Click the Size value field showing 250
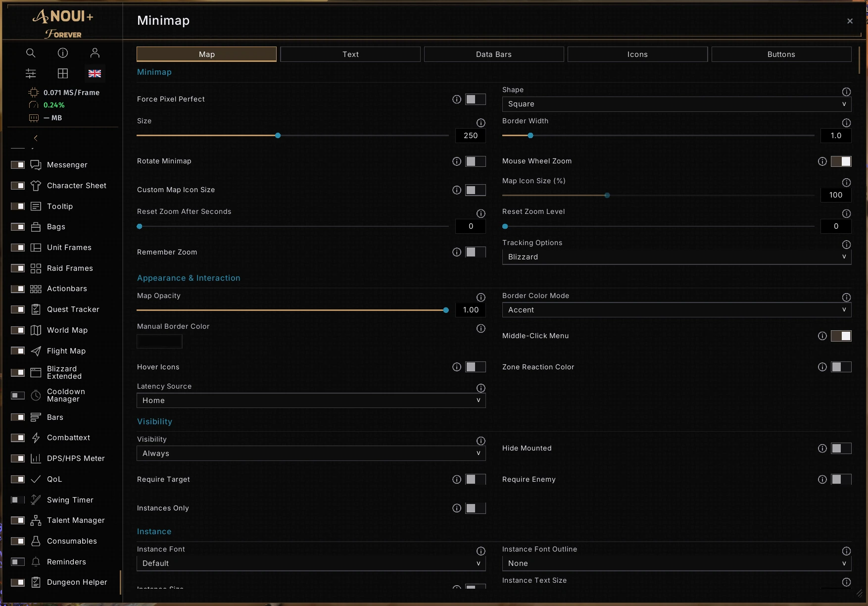Viewport: 868px width, 606px height. [471, 136]
